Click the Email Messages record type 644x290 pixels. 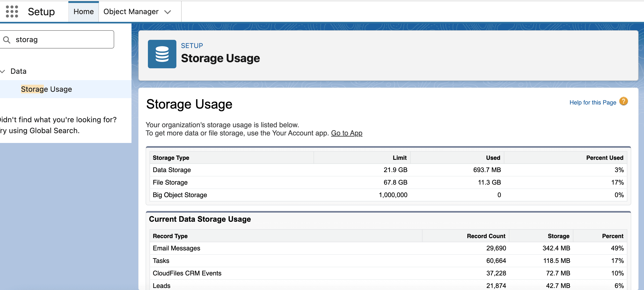tap(176, 248)
